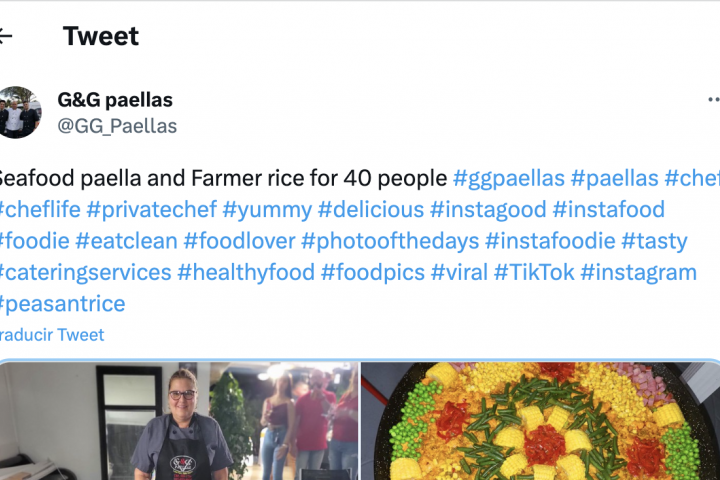Open the #paellas hashtag
This screenshot has width=720, height=480.
coord(614,179)
